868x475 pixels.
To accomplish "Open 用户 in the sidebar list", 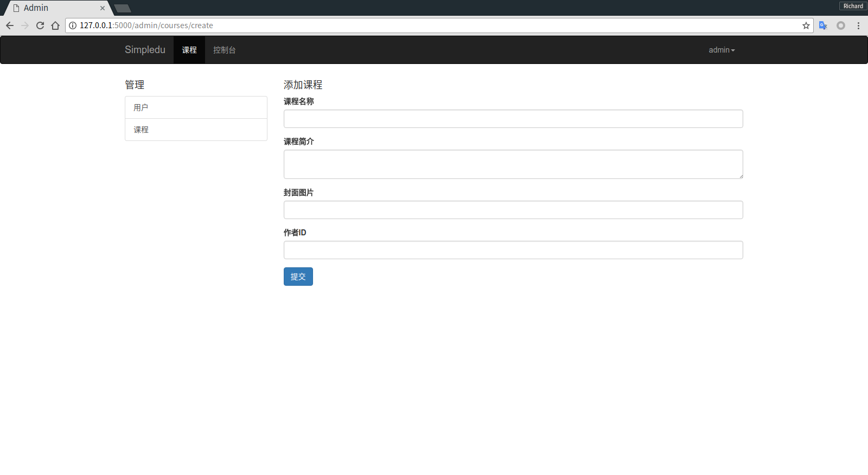I will pyautogui.click(x=196, y=107).
